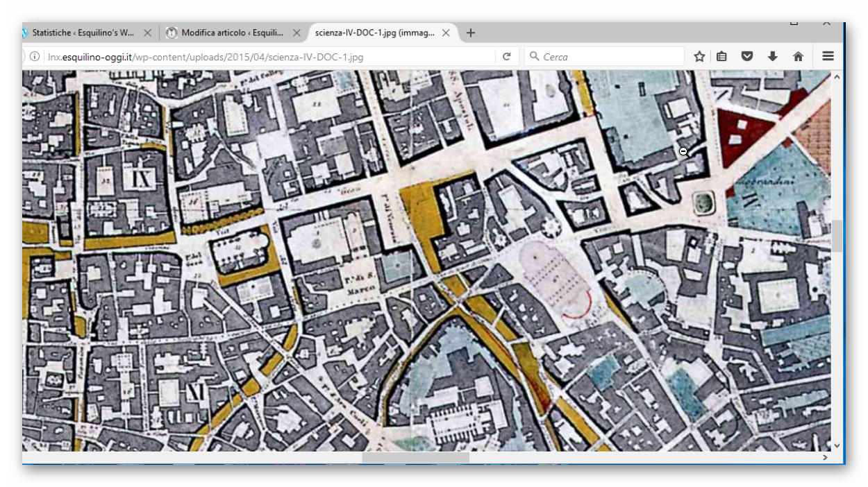Click the horizontal scrollbar thumb
This screenshot has height=487, width=868.
415,457
